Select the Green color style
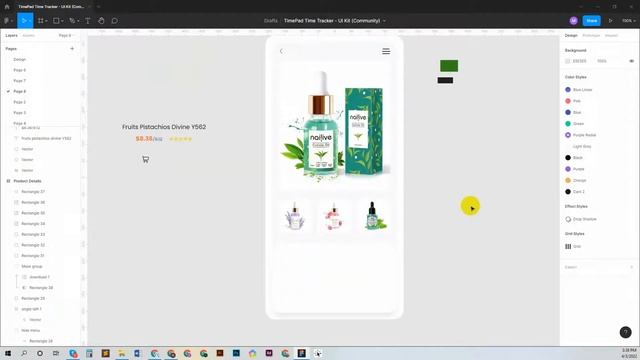 click(575, 124)
